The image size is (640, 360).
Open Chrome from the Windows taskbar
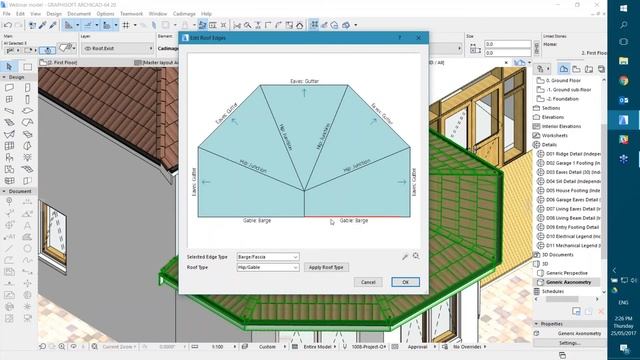click(623, 81)
